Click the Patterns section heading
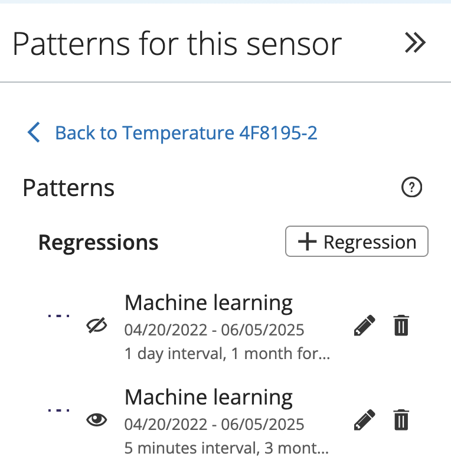The image size is (451, 476). tap(68, 187)
